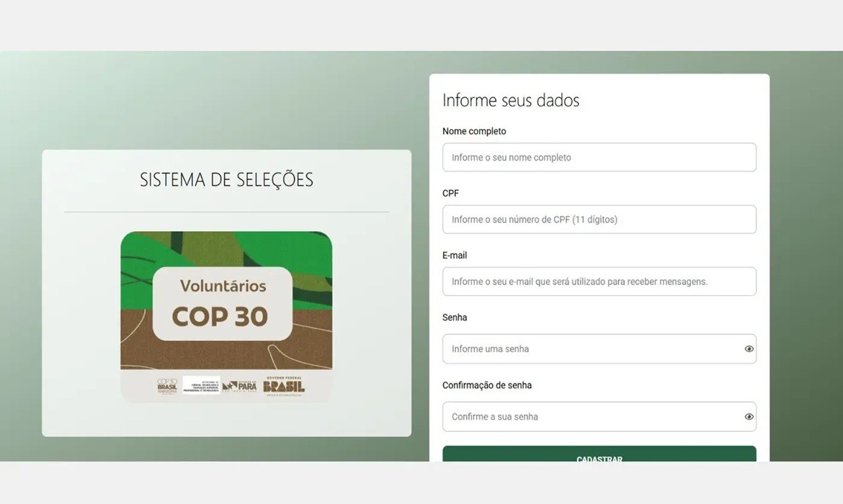Click the Confirmação de senha label
Screen dimensions: 843x504
487,385
